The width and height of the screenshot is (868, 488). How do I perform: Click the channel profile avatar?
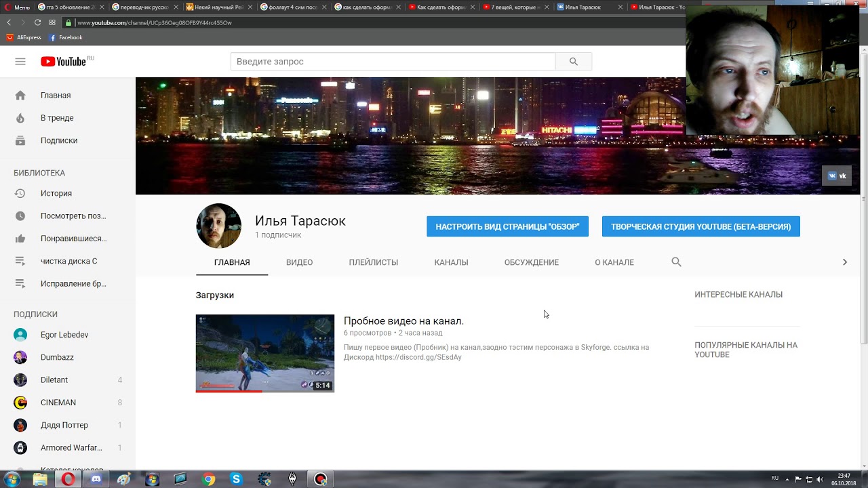(x=218, y=226)
